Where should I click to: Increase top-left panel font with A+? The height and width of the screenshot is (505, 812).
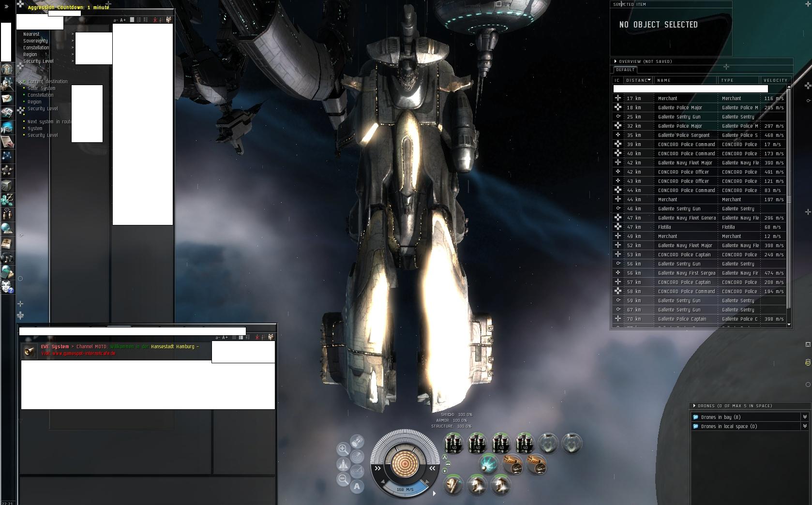click(123, 20)
